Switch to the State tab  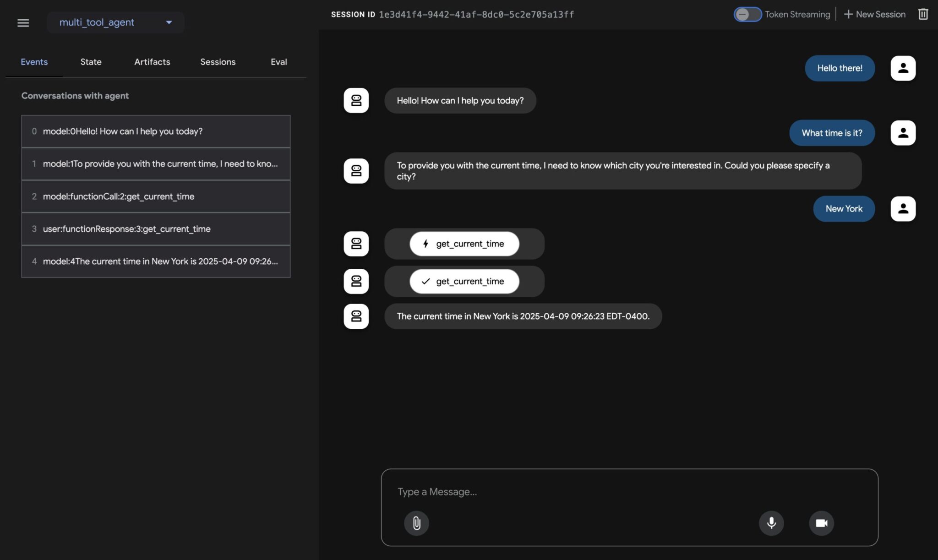[x=91, y=62]
